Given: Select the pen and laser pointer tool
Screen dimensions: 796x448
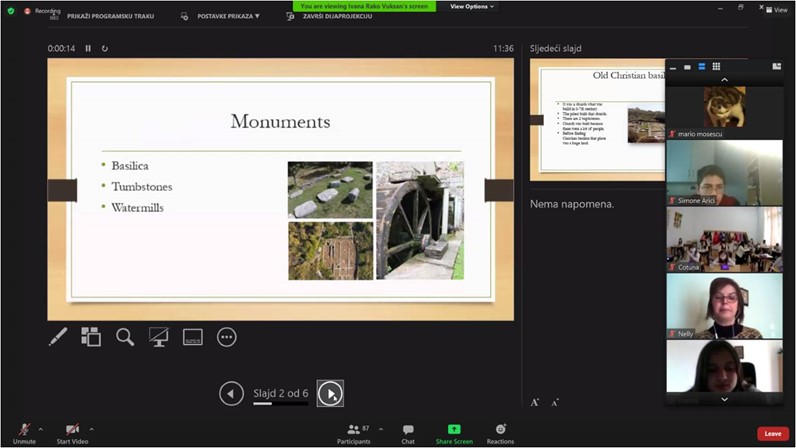Looking at the screenshot, I should [x=58, y=337].
